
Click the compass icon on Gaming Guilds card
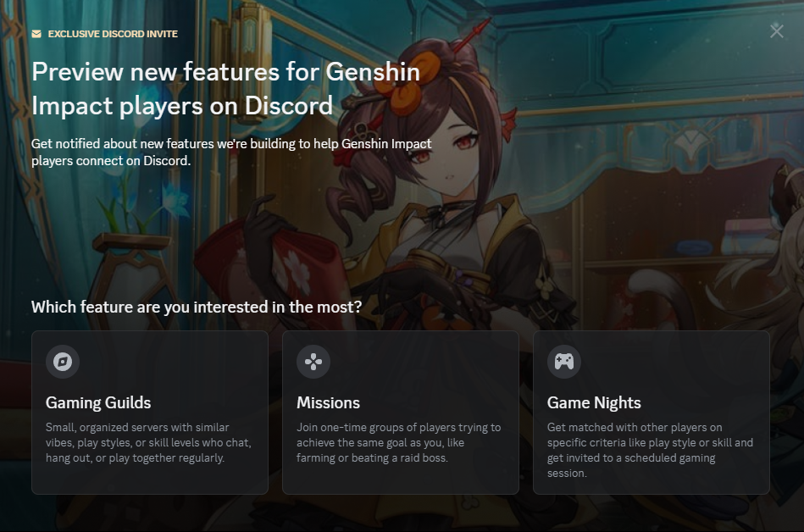click(x=63, y=362)
